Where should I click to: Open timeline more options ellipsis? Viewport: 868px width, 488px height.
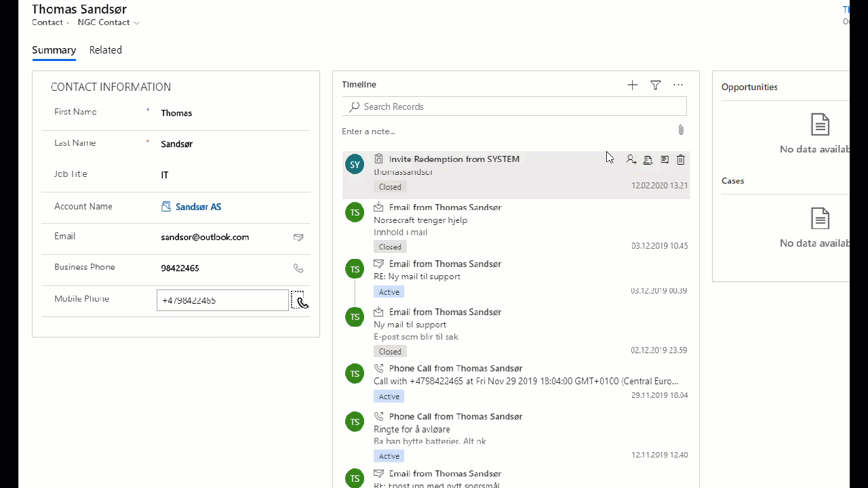coord(678,85)
